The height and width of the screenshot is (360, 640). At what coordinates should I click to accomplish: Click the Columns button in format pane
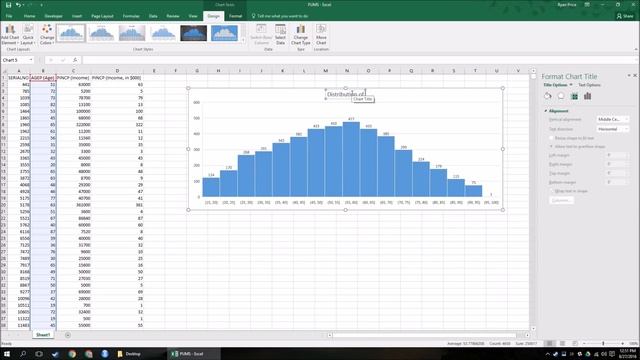(x=562, y=200)
